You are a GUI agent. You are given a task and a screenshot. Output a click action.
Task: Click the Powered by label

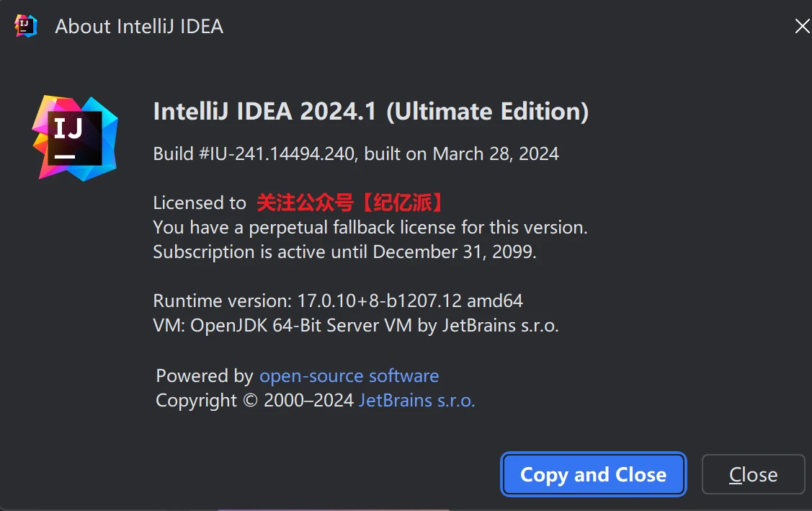pyautogui.click(x=204, y=376)
